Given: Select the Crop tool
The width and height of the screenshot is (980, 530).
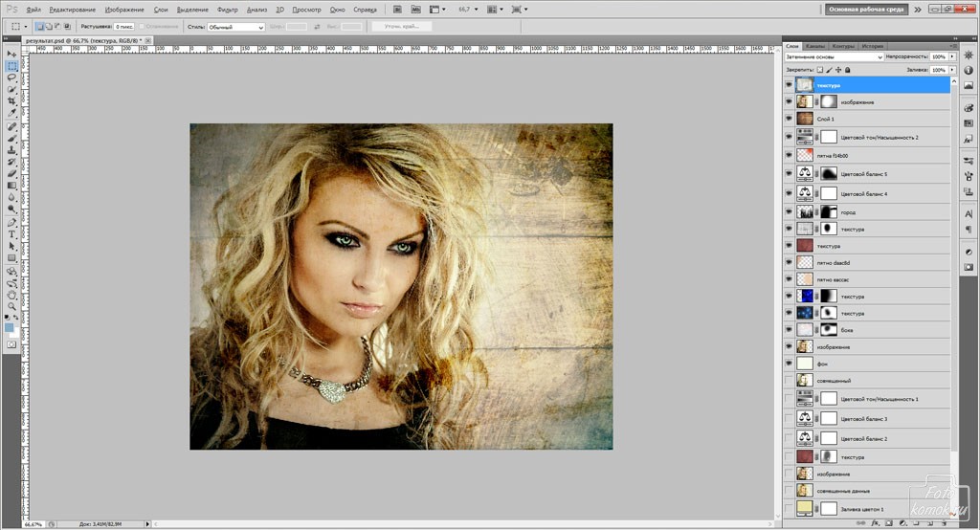Looking at the screenshot, I should (x=11, y=100).
